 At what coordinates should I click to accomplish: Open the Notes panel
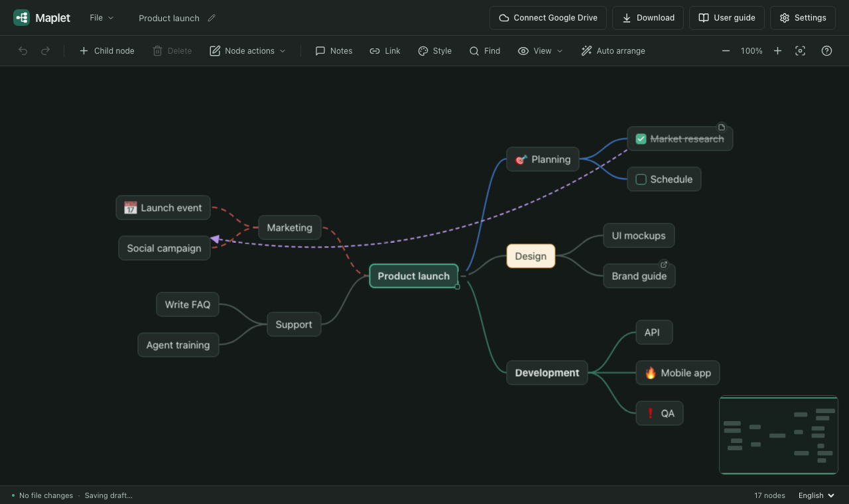(334, 51)
